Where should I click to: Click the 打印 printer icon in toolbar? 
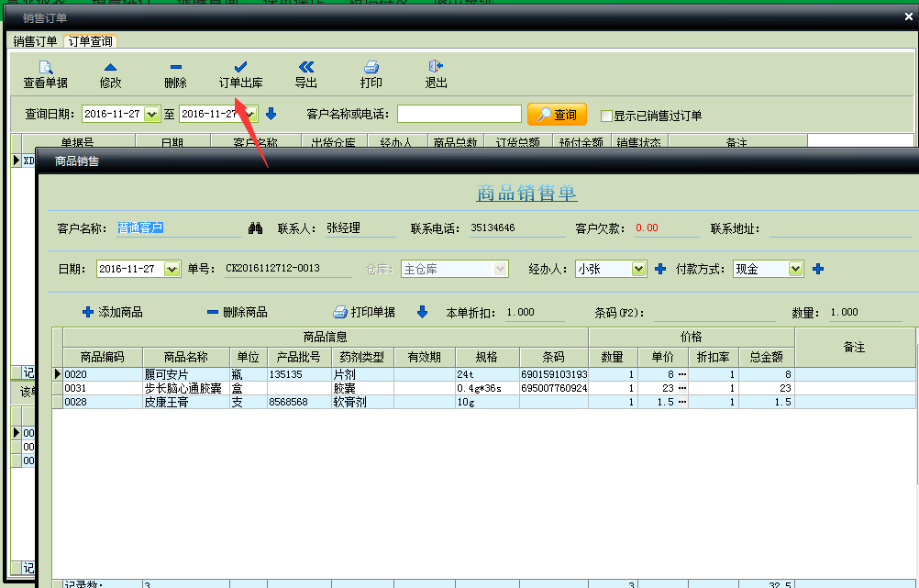[x=371, y=67]
